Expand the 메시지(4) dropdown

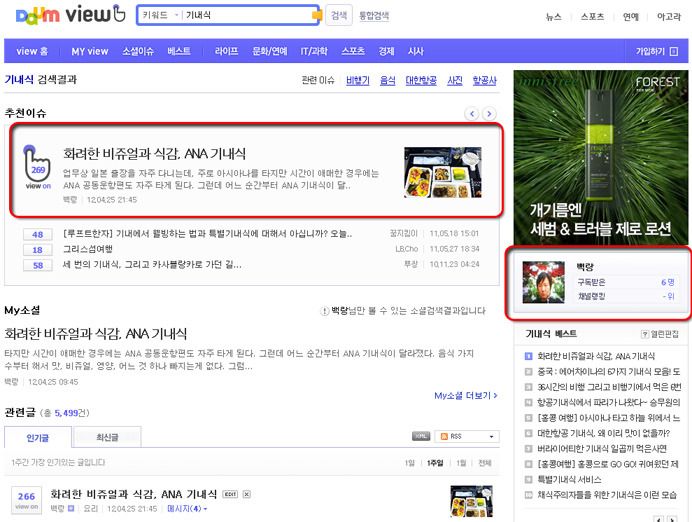coord(187,509)
